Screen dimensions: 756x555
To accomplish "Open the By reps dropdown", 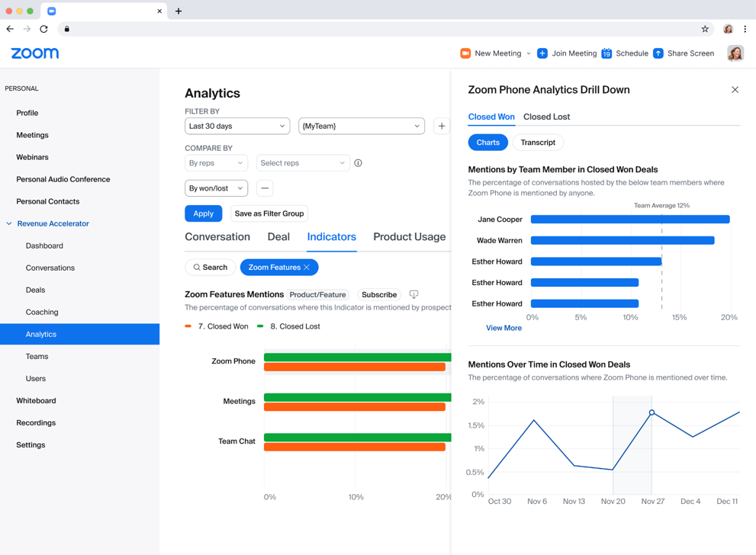I will pyautogui.click(x=216, y=163).
